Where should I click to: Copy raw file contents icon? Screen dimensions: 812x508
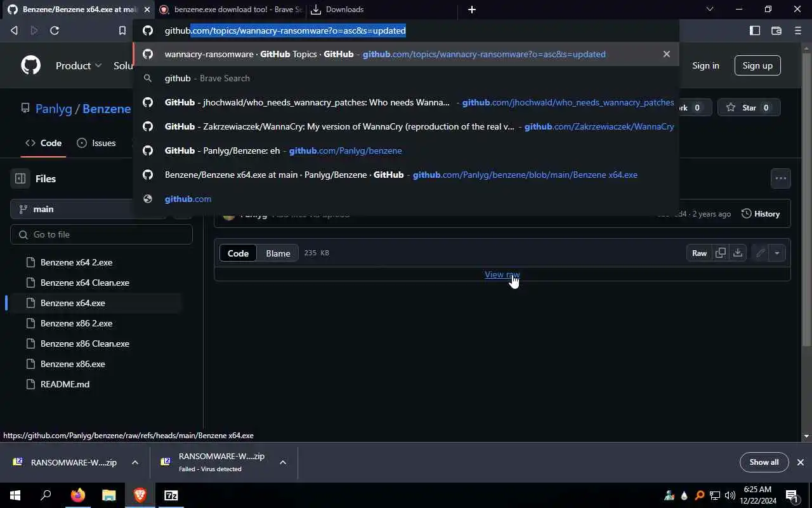tap(721, 253)
